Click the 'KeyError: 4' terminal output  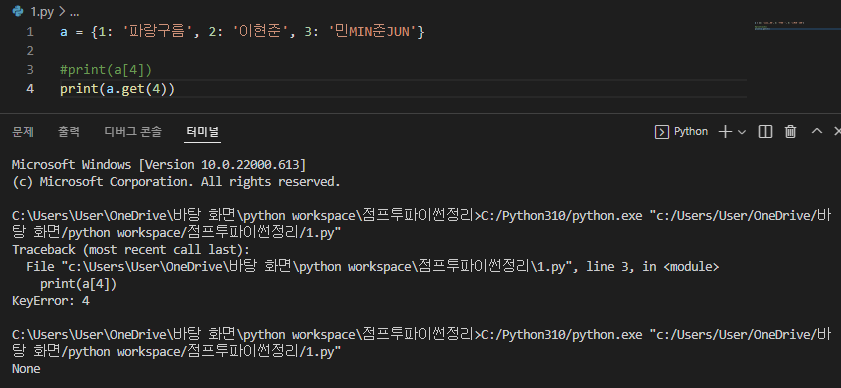pos(51,301)
